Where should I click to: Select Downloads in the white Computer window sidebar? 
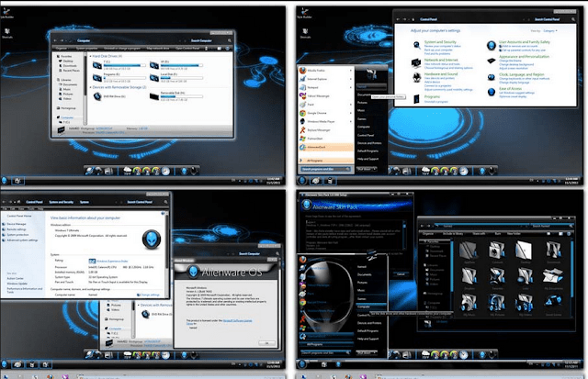pyautogui.click(x=70, y=65)
